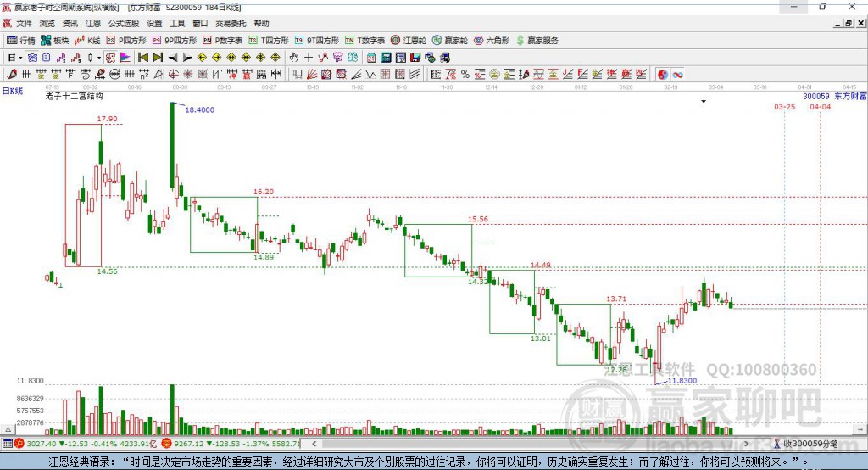Open 赢家服务 with dollar icon
868x470 pixels.
click(x=537, y=41)
